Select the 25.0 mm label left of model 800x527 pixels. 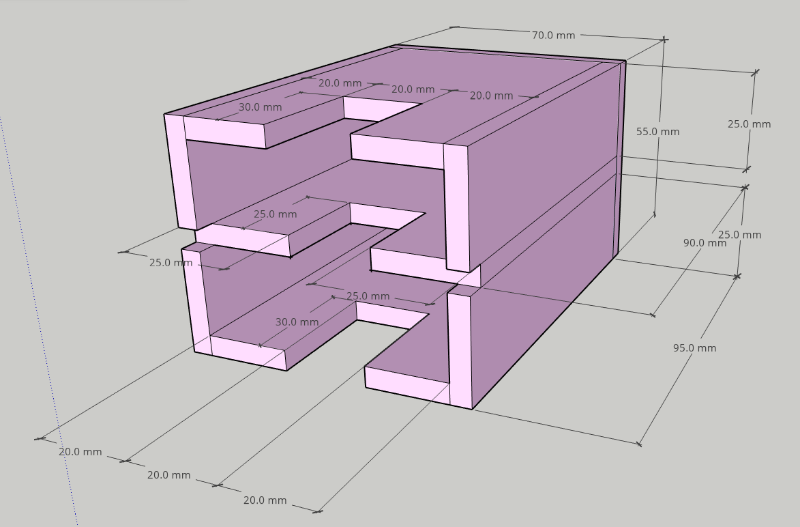170,262
